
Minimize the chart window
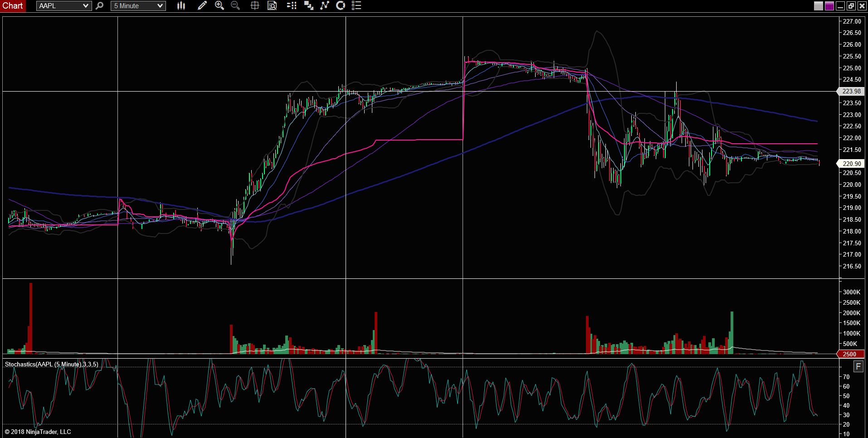pyautogui.click(x=840, y=6)
